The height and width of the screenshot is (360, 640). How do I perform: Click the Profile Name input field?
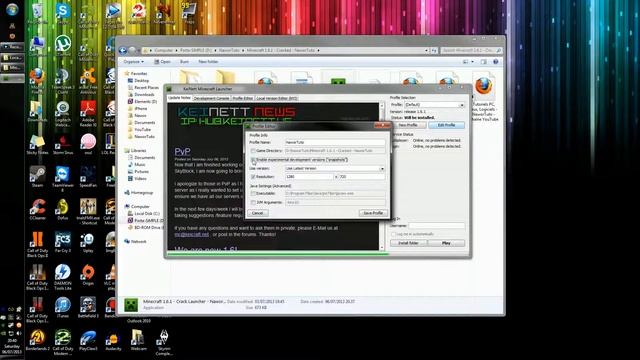pos(335,142)
